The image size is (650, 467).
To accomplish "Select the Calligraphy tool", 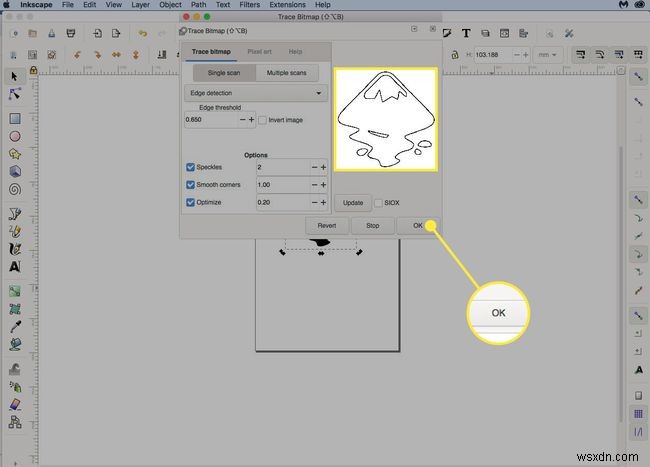I will click(x=15, y=249).
